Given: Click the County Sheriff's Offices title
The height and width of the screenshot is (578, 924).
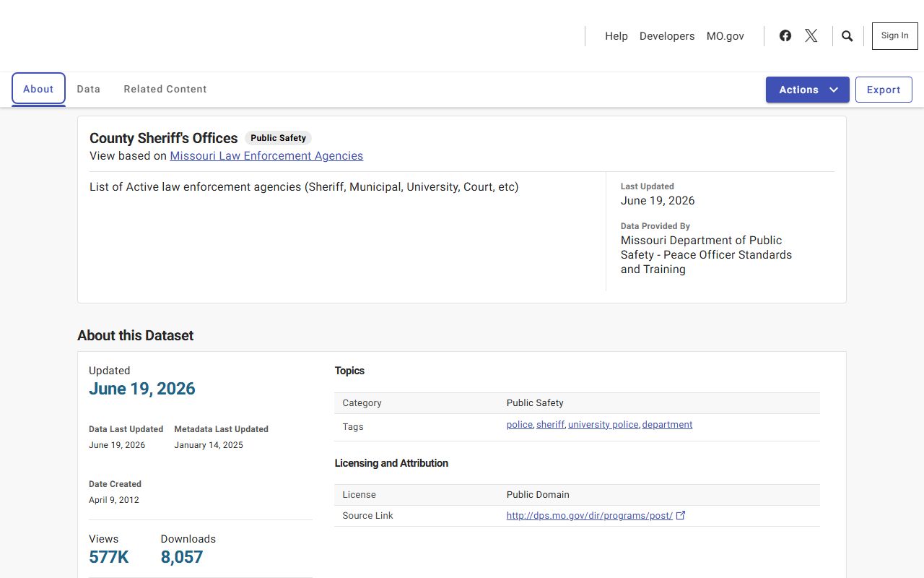Looking at the screenshot, I should [164, 138].
